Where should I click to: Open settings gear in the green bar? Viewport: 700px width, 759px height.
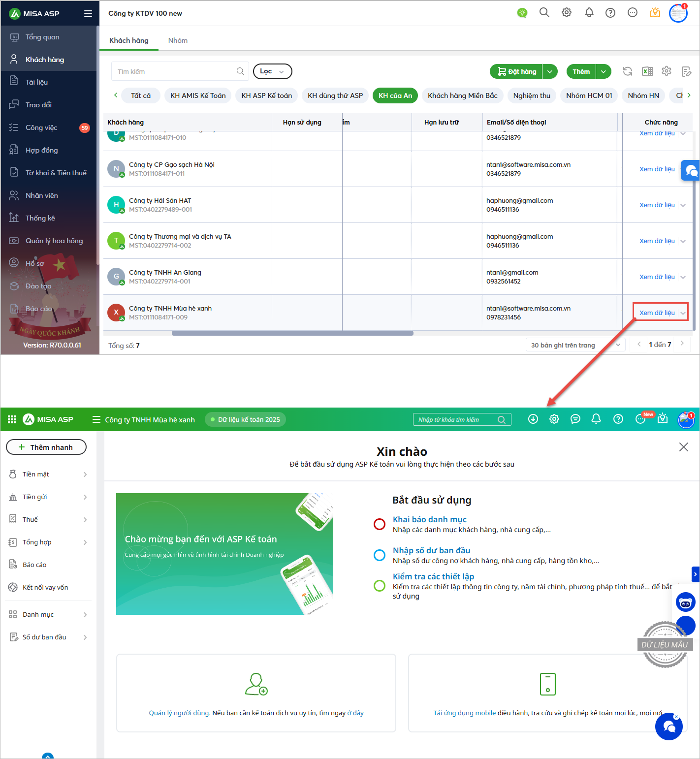click(554, 419)
